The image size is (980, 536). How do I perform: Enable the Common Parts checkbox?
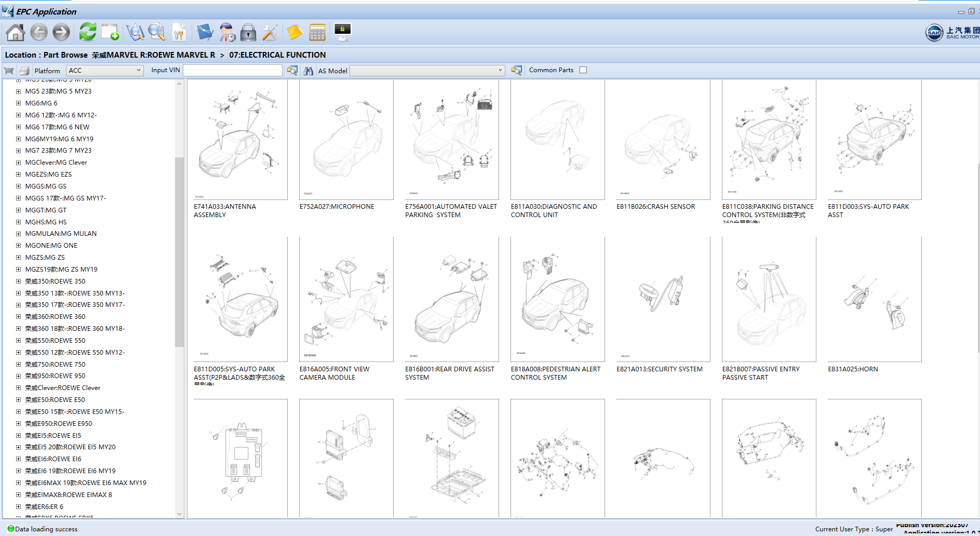(583, 70)
